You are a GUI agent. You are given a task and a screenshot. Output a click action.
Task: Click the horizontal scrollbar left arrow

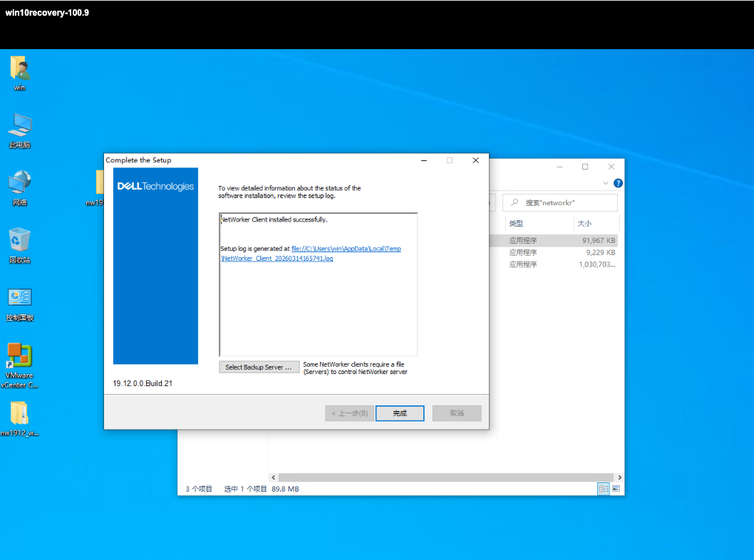pos(274,477)
